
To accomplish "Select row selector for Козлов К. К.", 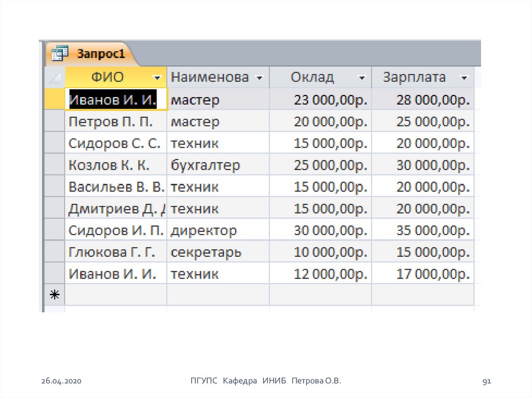I will pyautogui.click(x=55, y=165).
